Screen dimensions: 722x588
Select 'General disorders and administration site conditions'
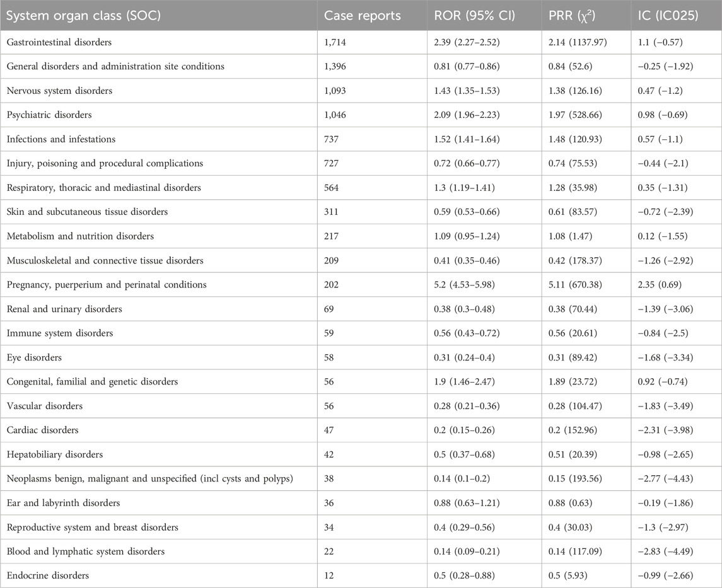coord(115,66)
